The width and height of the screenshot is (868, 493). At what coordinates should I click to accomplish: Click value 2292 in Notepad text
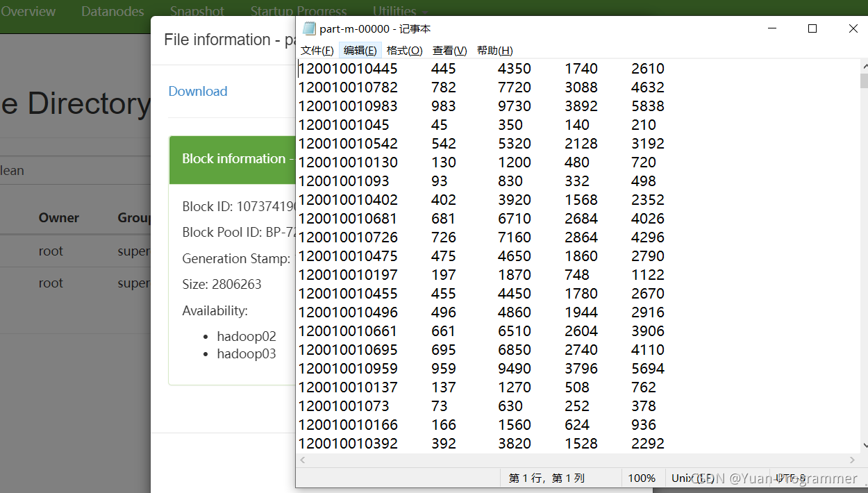pos(648,444)
